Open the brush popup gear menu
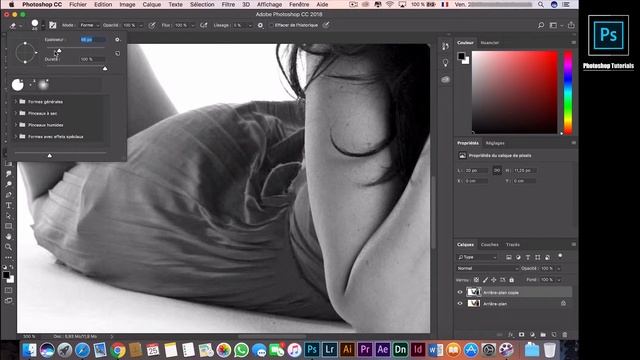The image size is (640, 360). click(117, 40)
